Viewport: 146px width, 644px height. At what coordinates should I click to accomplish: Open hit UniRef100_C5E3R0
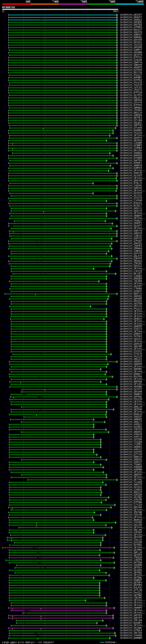tap(131, 597)
